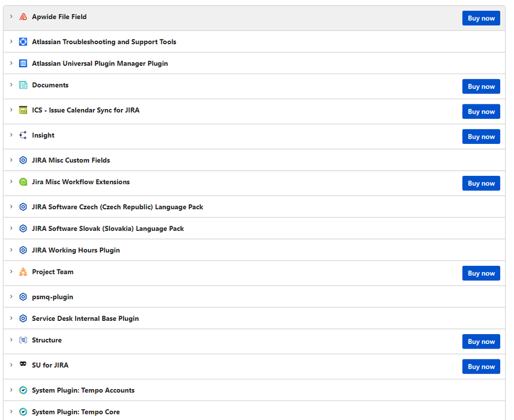Screen dimensions: 514x420
Task: Click the Tempo Core plugin icon
Action: [x=23, y=412]
